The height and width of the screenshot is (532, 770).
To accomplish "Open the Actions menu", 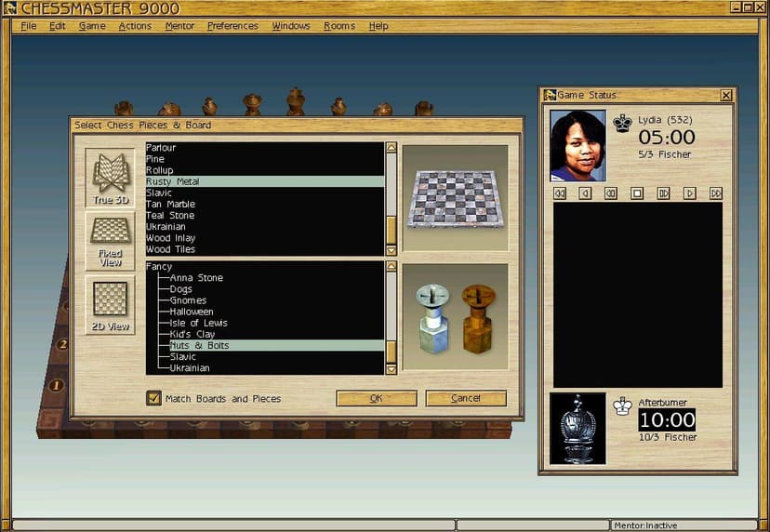I will pyautogui.click(x=135, y=26).
